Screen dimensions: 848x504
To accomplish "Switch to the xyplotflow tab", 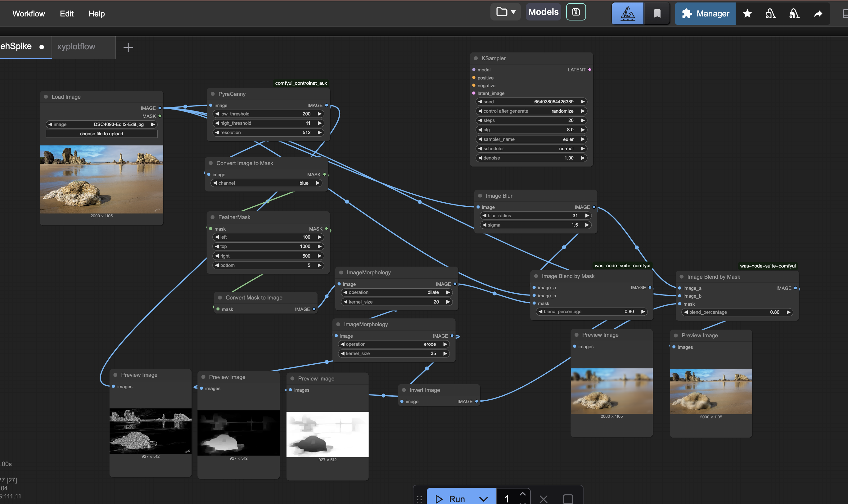I will [x=76, y=47].
